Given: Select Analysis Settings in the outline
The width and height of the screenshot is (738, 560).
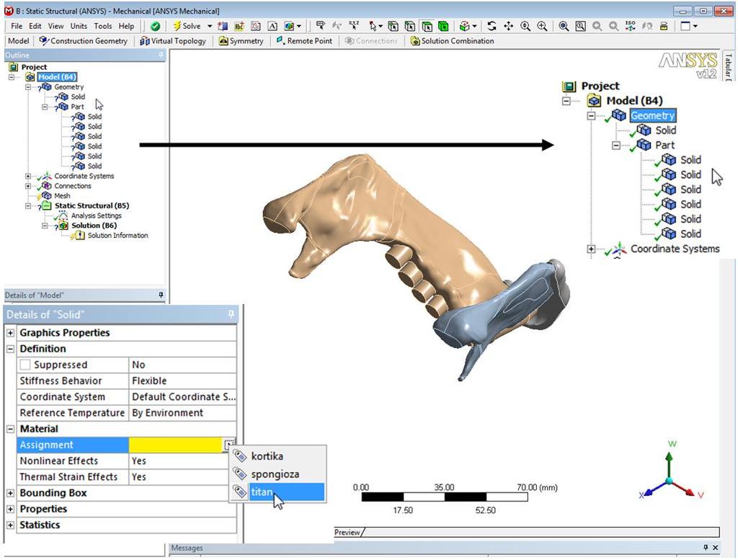Looking at the screenshot, I should (x=96, y=215).
